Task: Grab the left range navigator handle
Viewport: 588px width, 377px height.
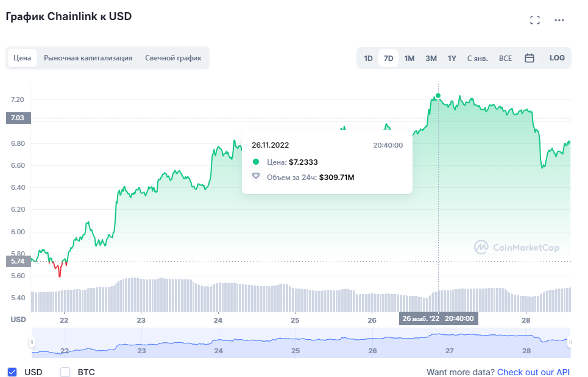Action: pos(32,342)
